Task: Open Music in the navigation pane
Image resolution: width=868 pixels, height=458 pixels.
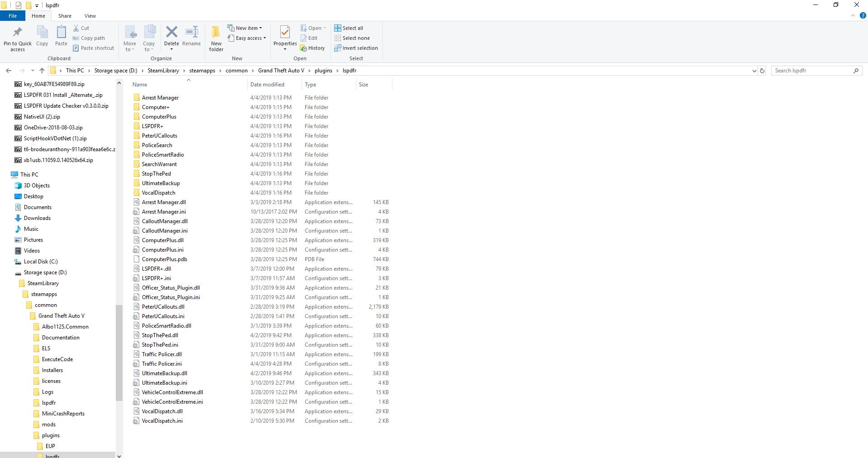Action: [x=31, y=229]
